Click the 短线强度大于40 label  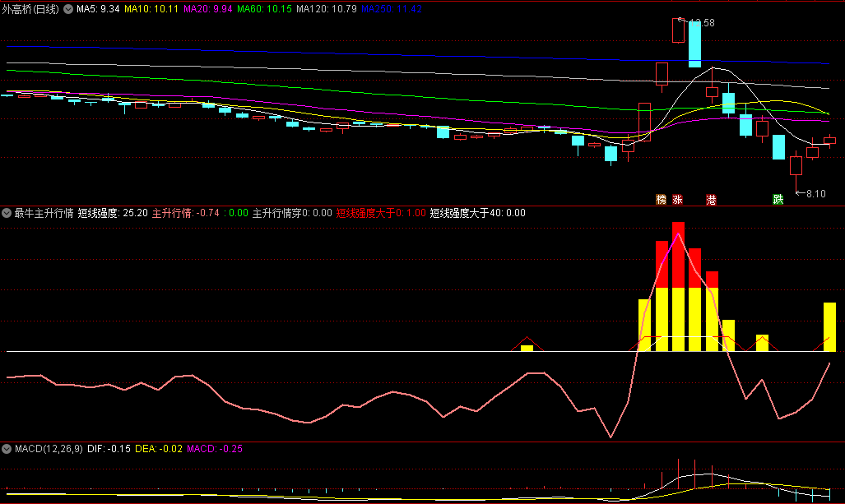[x=477, y=213]
